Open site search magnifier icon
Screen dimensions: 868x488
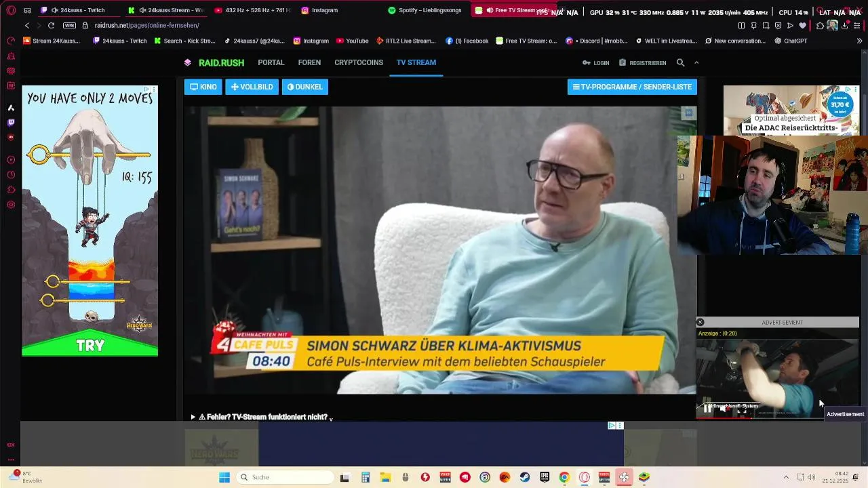[680, 62]
